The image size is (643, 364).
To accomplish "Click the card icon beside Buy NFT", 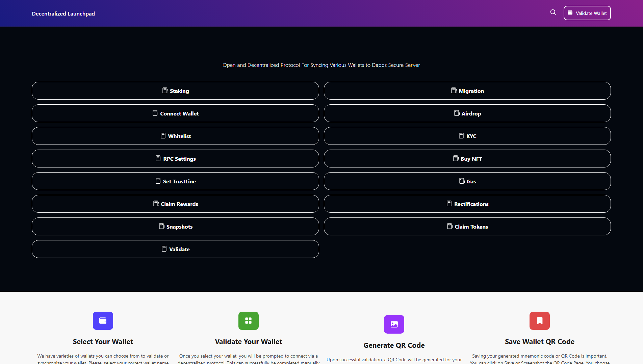I will click(456, 158).
